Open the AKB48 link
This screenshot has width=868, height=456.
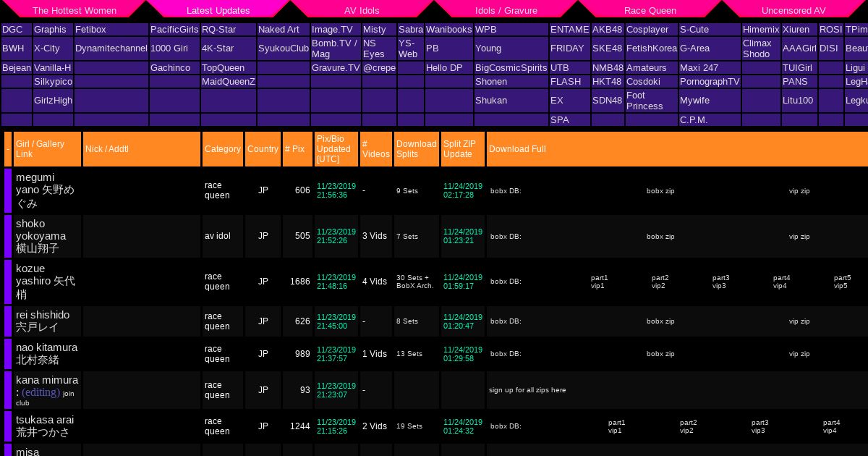[x=607, y=30]
